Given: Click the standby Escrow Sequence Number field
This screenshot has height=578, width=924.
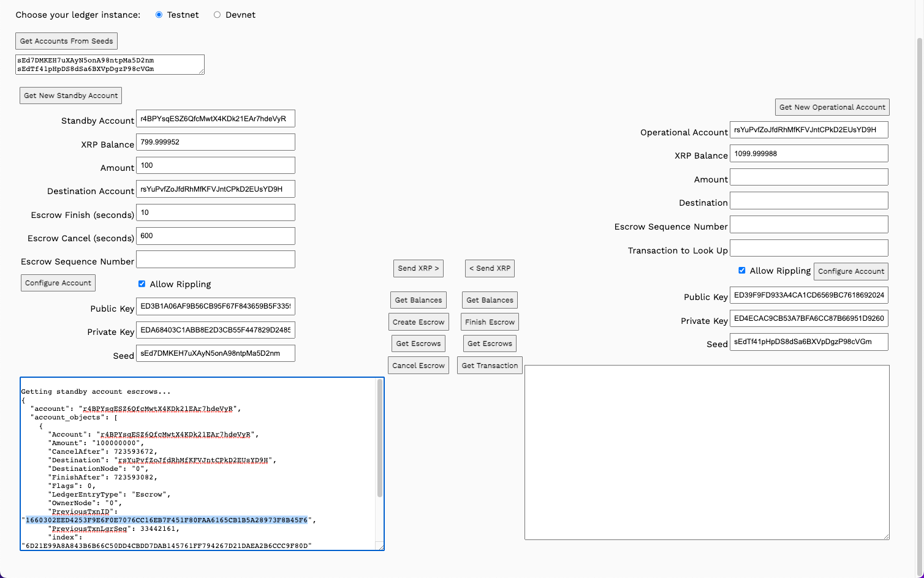Looking at the screenshot, I should (x=215, y=259).
